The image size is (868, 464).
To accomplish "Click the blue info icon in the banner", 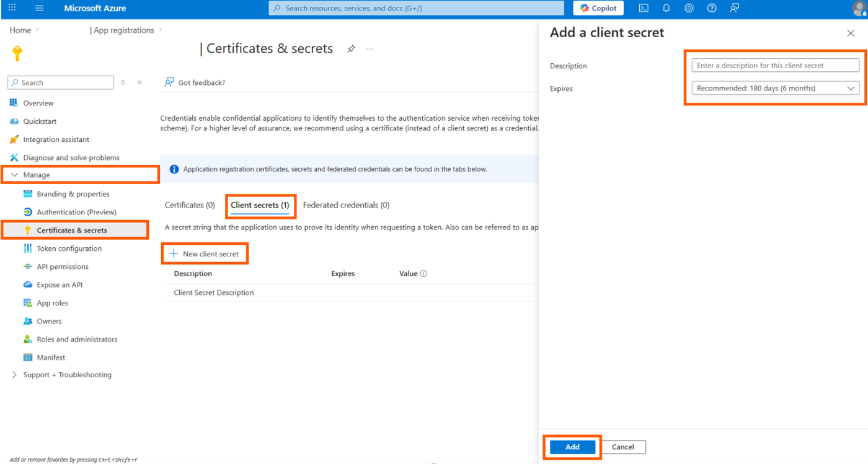I will pyautogui.click(x=174, y=169).
